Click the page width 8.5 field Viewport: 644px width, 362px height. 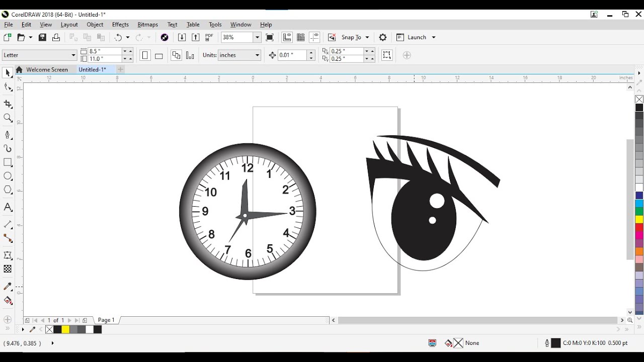click(105, 51)
